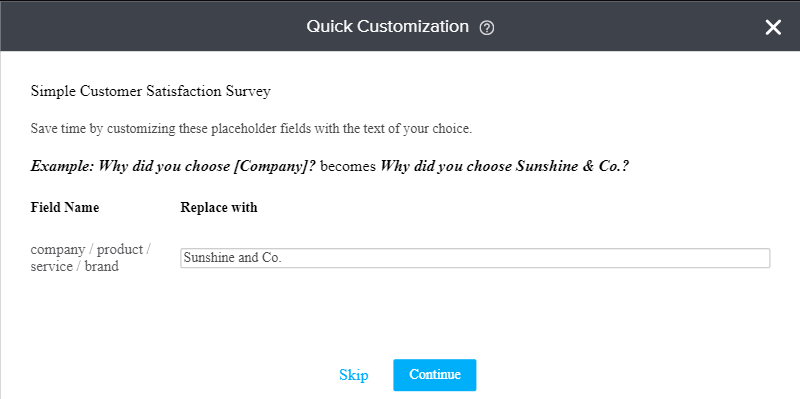800x399 pixels.
Task: Click the word becomes in example sentence
Action: point(348,166)
